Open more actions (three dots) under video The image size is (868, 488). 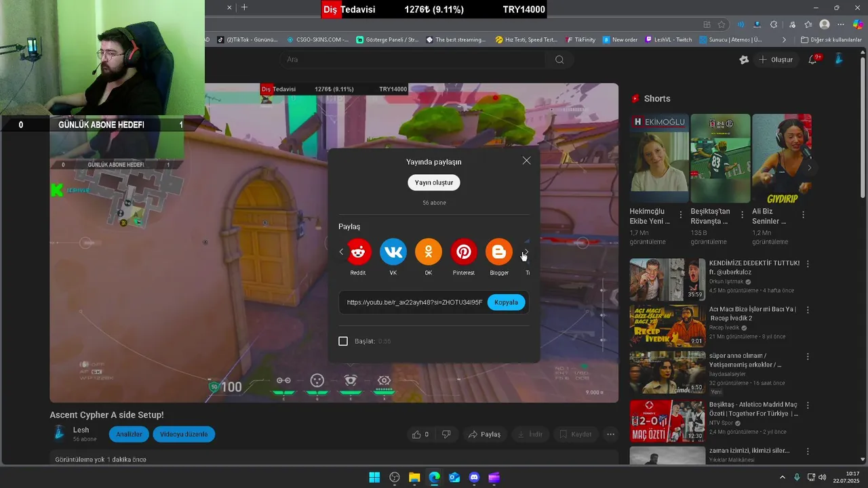610,434
